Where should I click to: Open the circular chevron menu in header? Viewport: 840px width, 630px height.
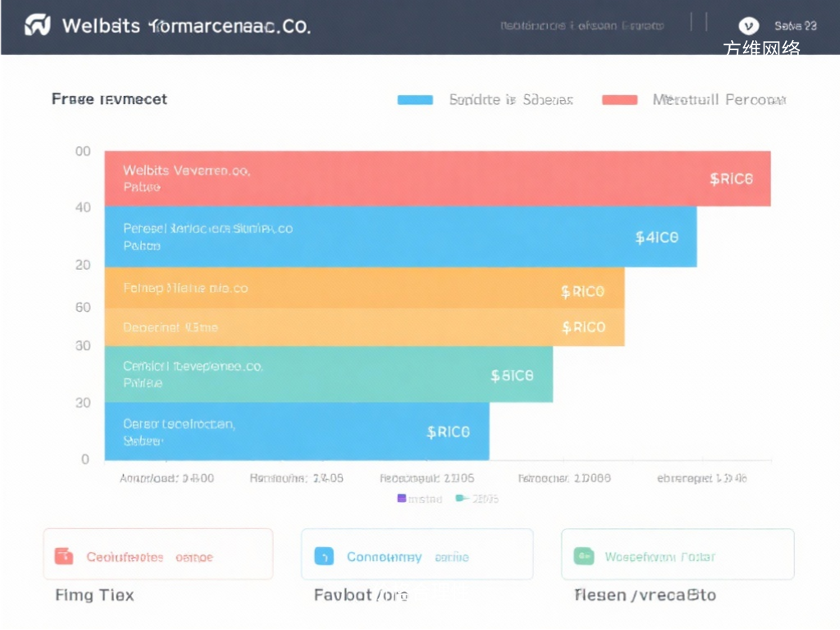point(747,25)
